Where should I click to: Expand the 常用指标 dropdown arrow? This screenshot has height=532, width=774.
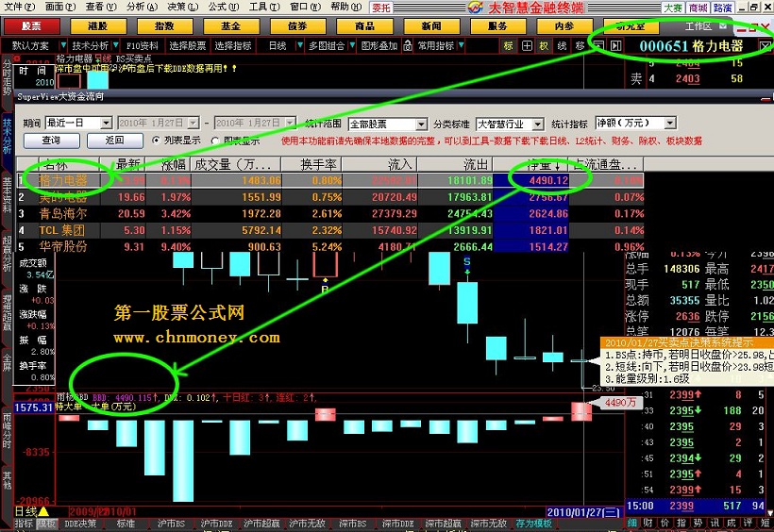point(461,46)
